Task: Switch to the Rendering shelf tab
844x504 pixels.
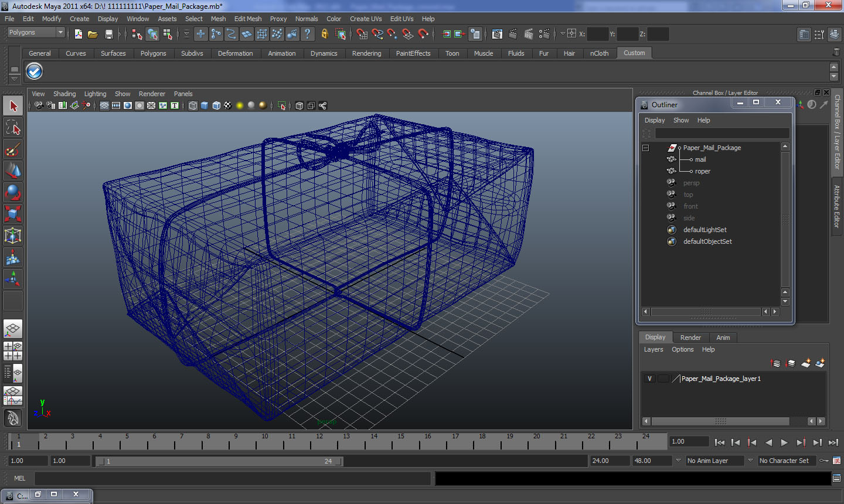Action: click(x=366, y=53)
